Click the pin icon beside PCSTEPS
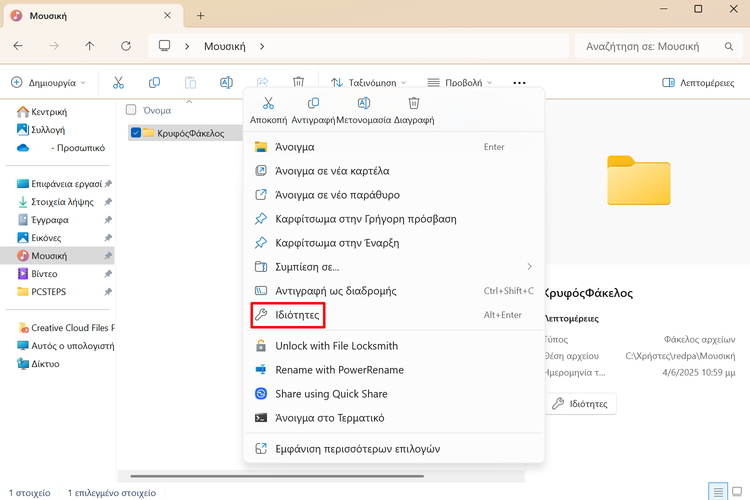 (x=108, y=292)
